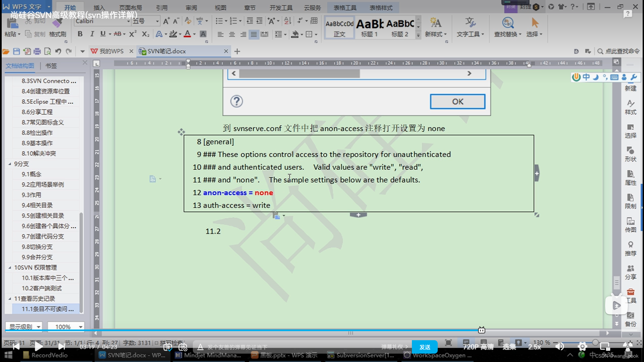The width and height of the screenshot is (644, 362).
Task: Expand the styles gallery
Action: (x=418, y=35)
